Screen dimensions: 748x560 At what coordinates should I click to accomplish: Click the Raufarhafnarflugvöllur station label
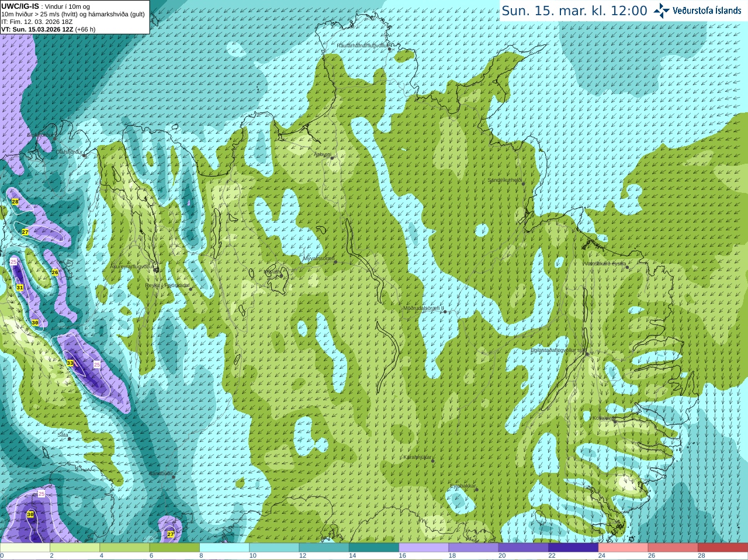362,45
